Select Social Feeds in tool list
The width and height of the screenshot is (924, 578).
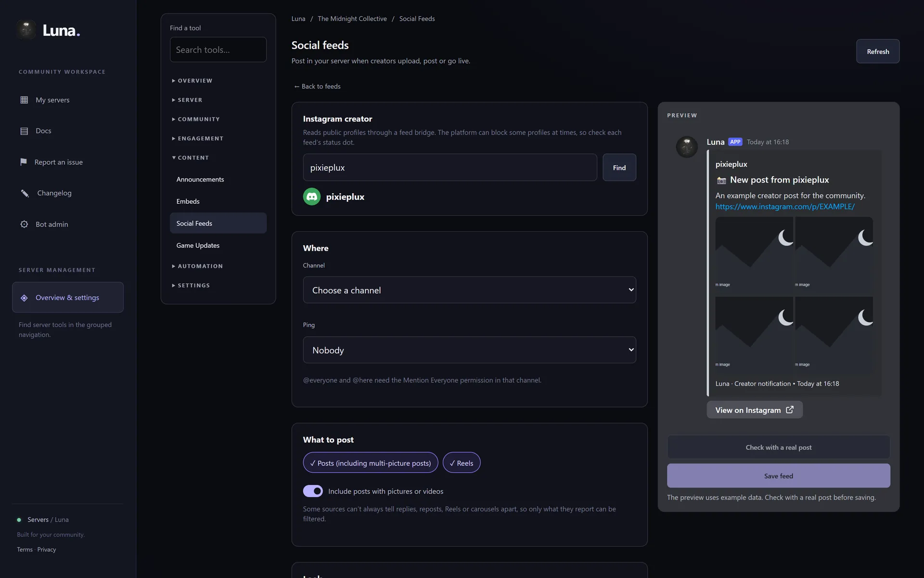tap(218, 223)
